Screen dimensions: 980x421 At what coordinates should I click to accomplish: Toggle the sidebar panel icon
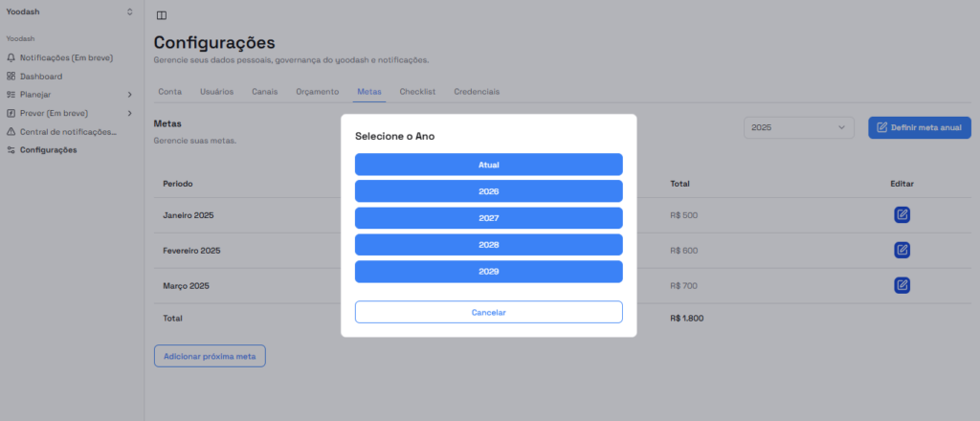(x=161, y=15)
